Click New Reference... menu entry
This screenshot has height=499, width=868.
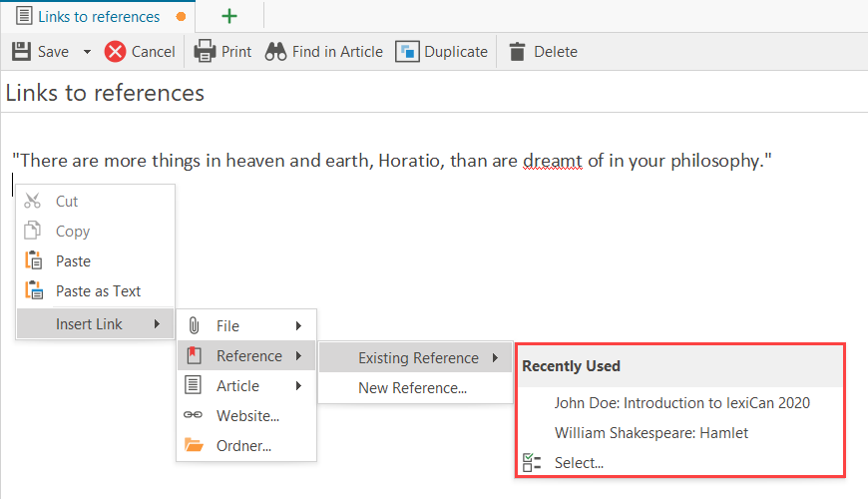[412, 388]
